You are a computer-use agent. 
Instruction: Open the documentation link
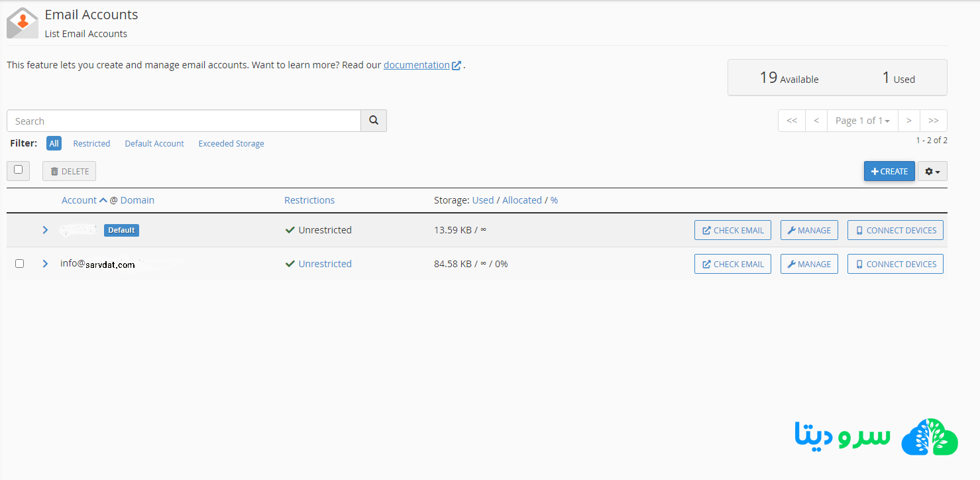click(417, 65)
